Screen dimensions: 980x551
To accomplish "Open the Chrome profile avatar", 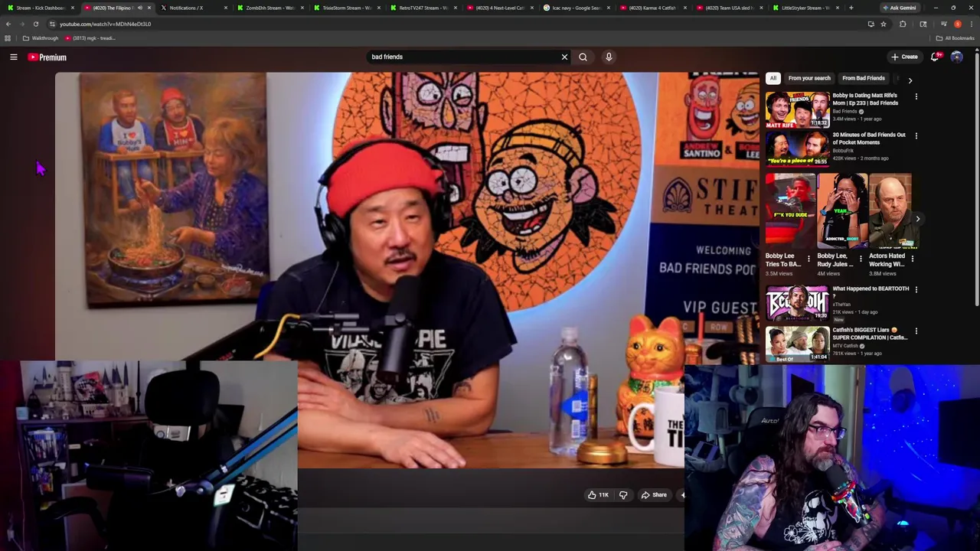I will [x=957, y=24].
